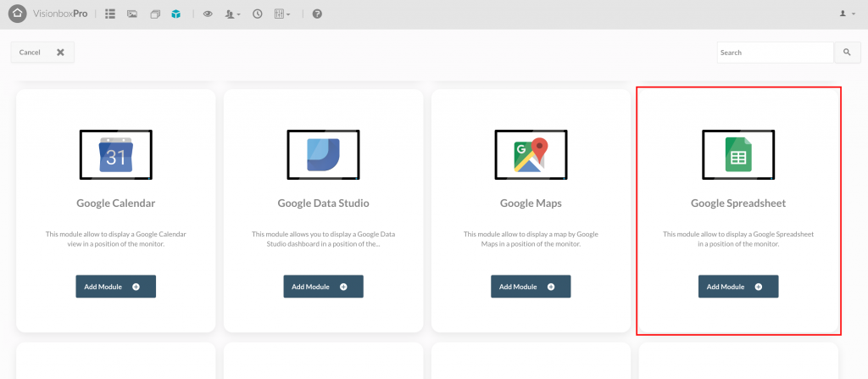Click the Google Calendar thumbnail image

115,154
